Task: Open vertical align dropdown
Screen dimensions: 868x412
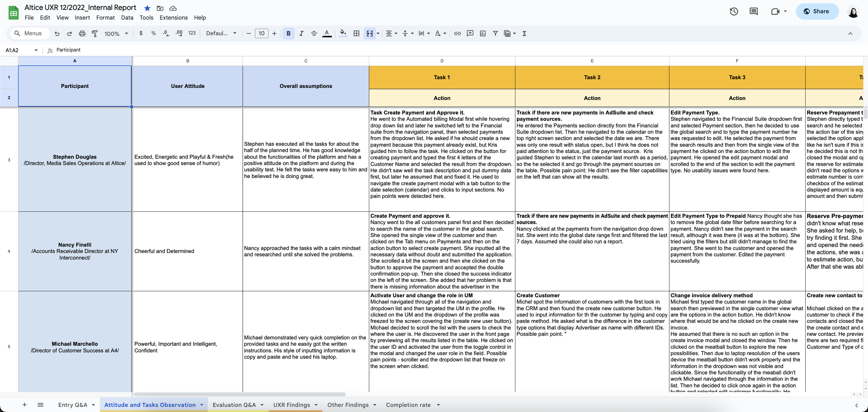Action: tap(408, 33)
